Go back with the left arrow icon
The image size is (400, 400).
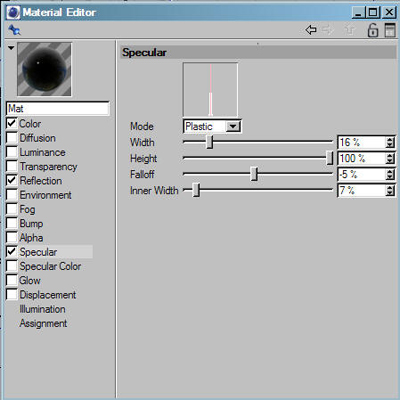311,30
